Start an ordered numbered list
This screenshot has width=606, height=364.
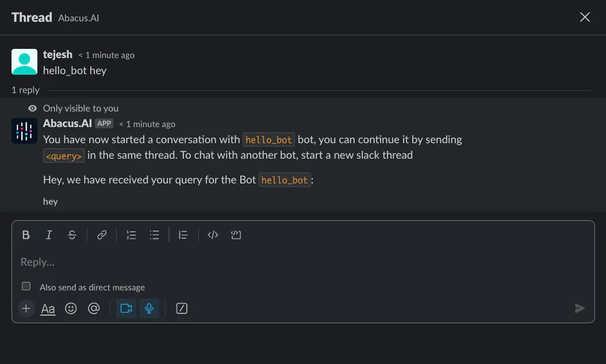pyautogui.click(x=131, y=235)
